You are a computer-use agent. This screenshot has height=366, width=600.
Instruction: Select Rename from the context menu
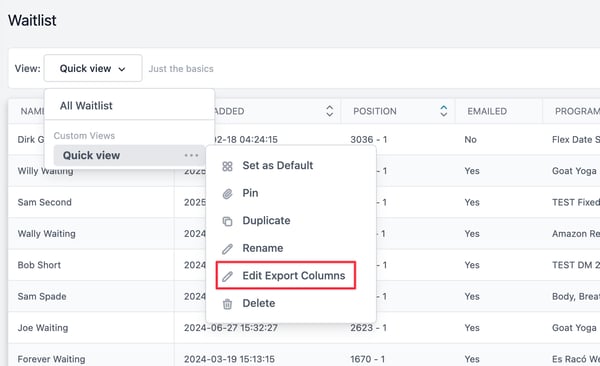(263, 248)
